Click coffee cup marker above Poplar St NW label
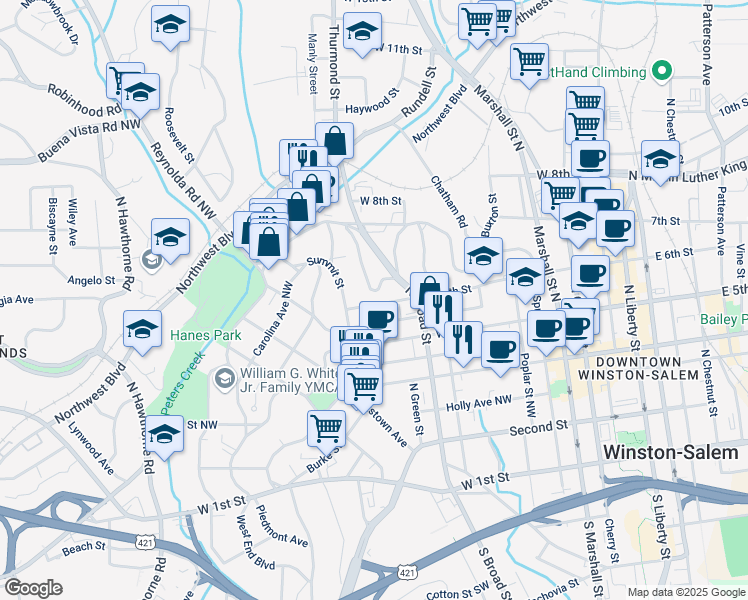The width and height of the screenshot is (748, 600). coord(547,330)
